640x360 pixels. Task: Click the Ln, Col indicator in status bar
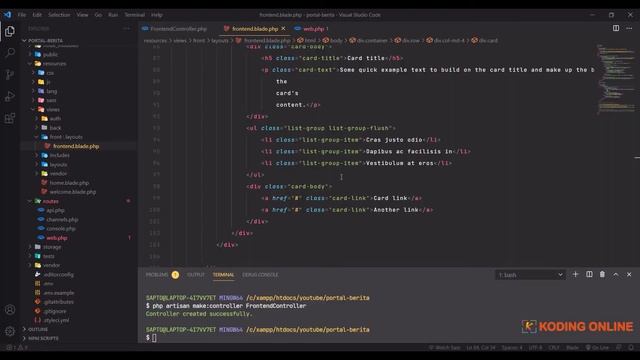[x=480, y=347]
